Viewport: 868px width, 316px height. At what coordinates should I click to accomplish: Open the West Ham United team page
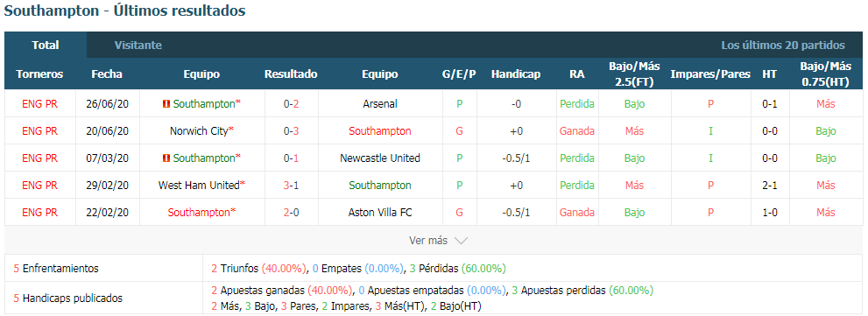click(x=199, y=186)
